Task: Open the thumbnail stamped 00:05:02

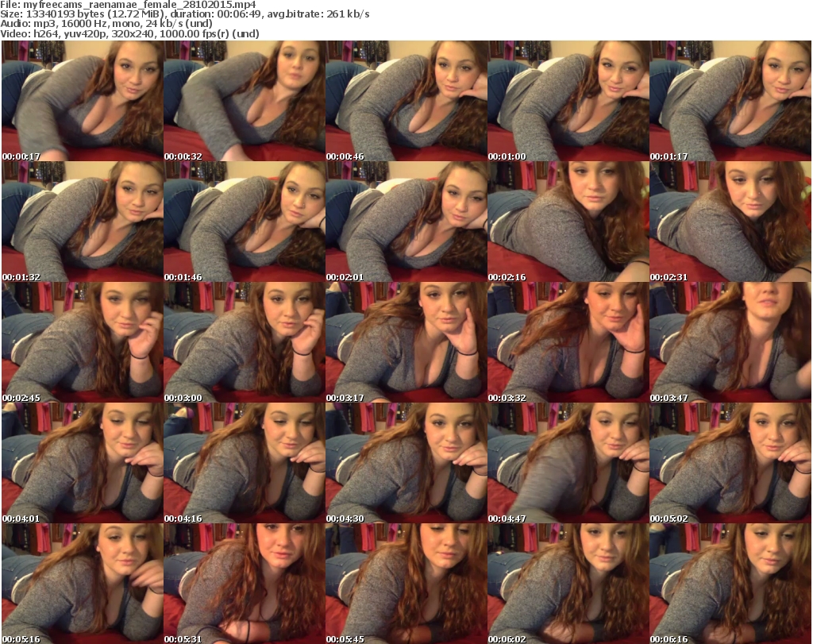Action: coord(730,463)
